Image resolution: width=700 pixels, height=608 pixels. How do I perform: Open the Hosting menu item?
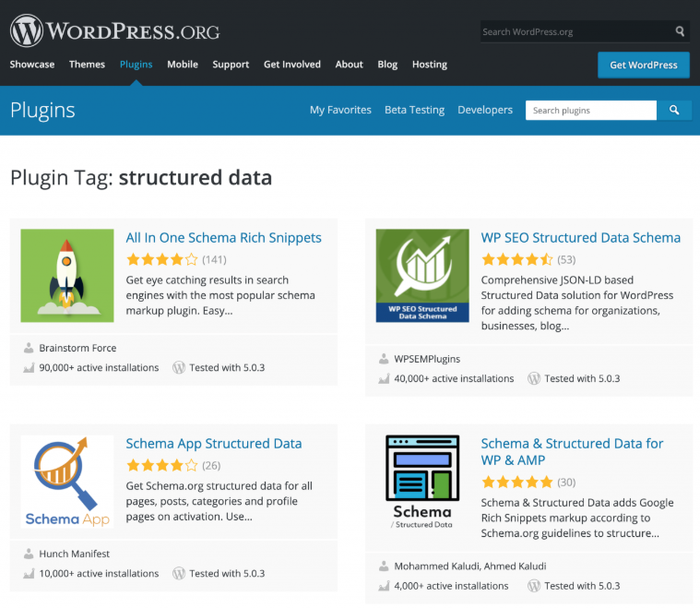[430, 65]
